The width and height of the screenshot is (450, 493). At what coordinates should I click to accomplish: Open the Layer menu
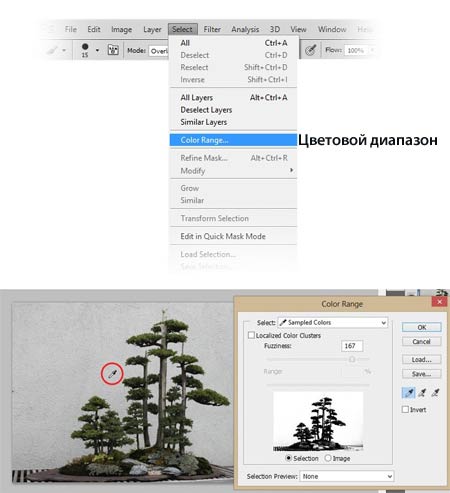point(152,29)
